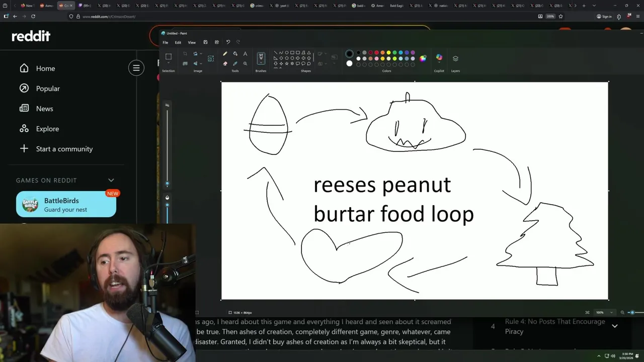Click the Reddit hamburger collapse menu button
644x362 pixels.
[136, 68]
